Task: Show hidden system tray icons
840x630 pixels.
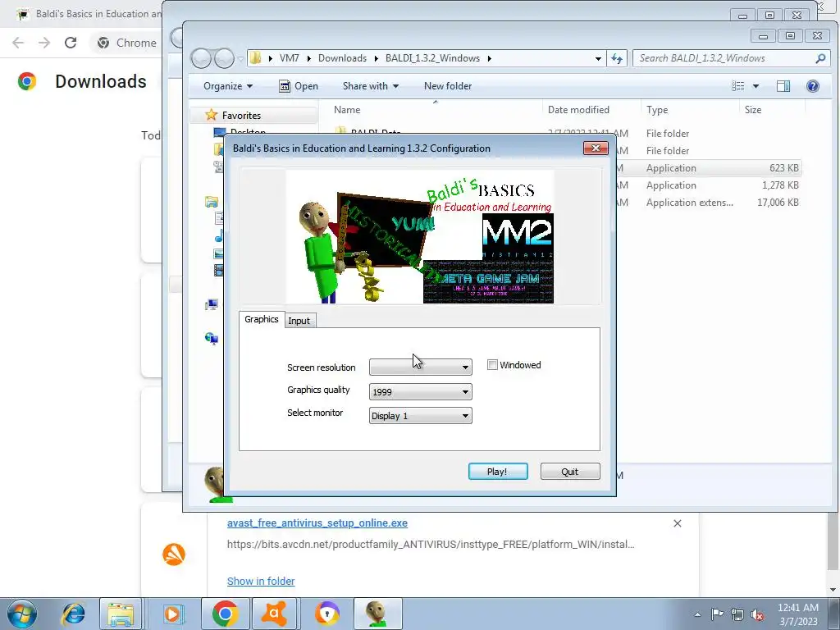Action: click(x=697, y=614)
